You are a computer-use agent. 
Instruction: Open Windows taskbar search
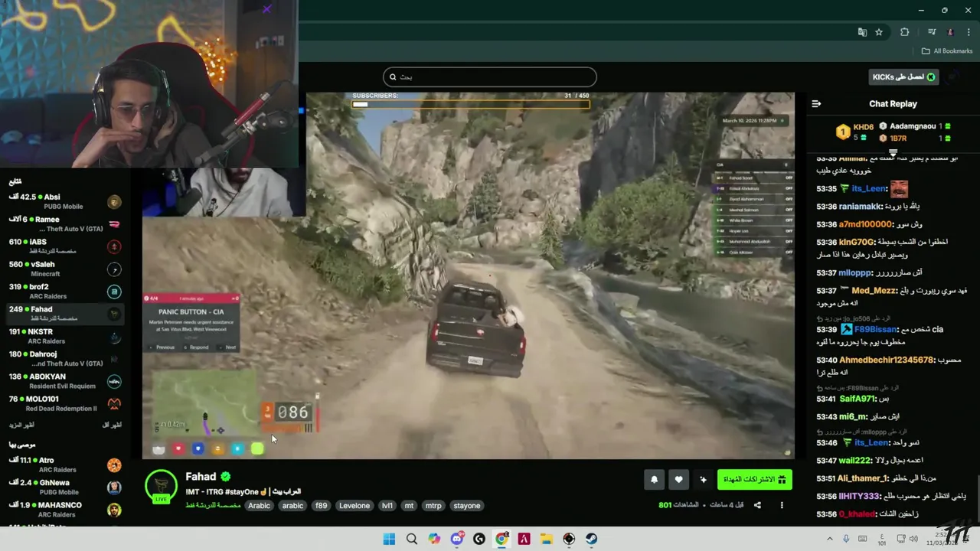click(x=412, y=539)
